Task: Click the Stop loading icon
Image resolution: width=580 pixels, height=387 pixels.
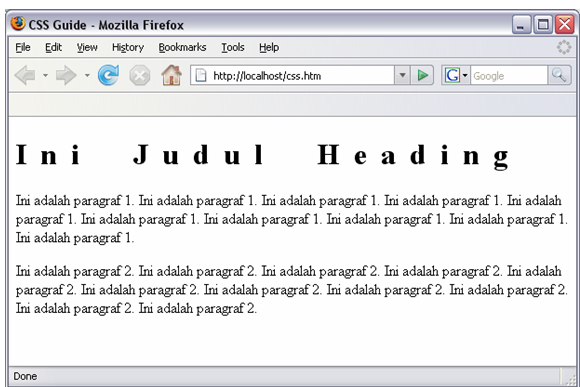Action: tap(139, 75)
